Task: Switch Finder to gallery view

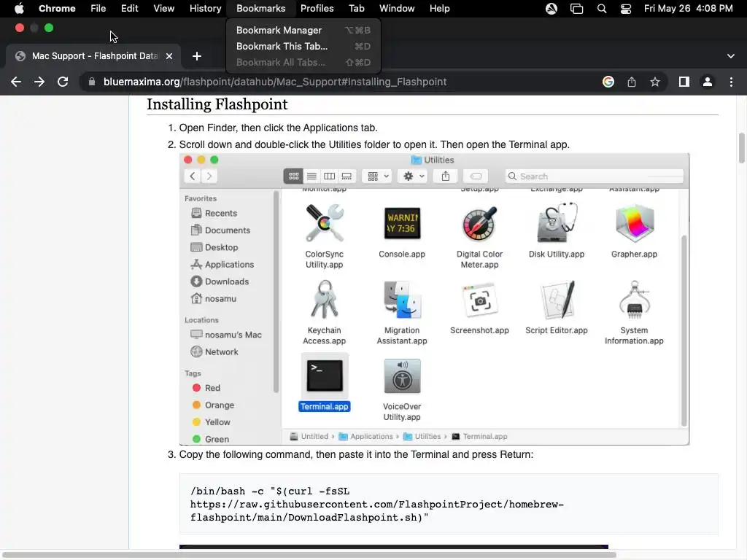Action: (x=347, y=176)
